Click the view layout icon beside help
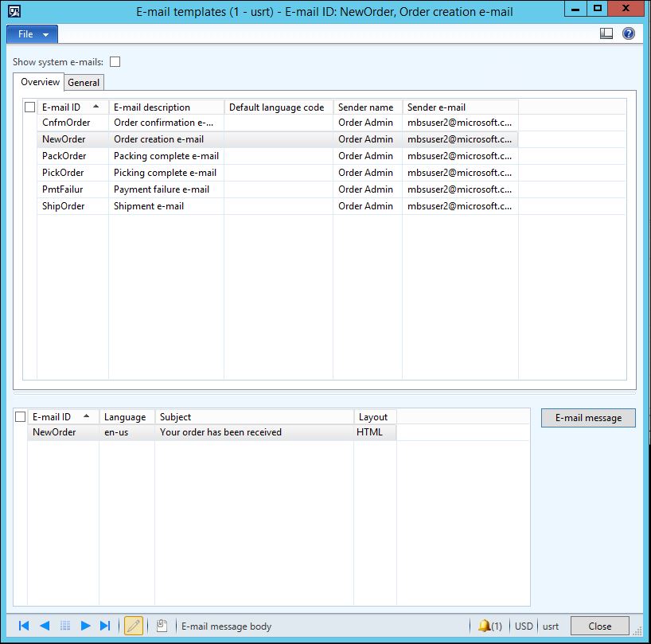This screenshot has width=651, height=644. coord(606,33)
